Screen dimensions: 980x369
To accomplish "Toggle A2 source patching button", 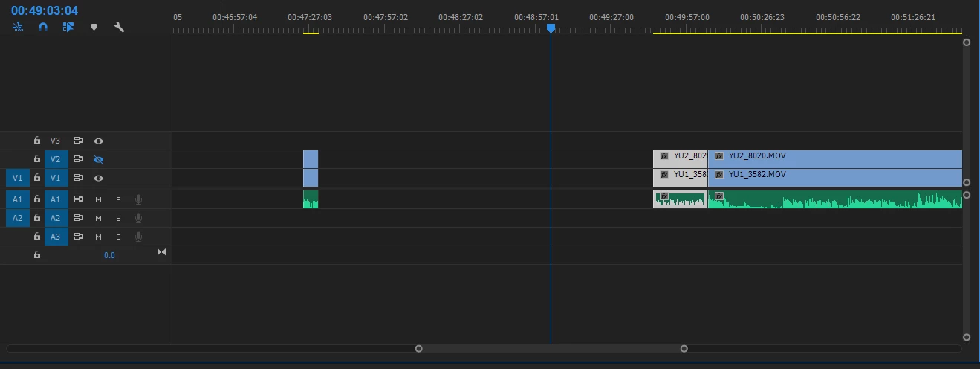I will (17, 218).
